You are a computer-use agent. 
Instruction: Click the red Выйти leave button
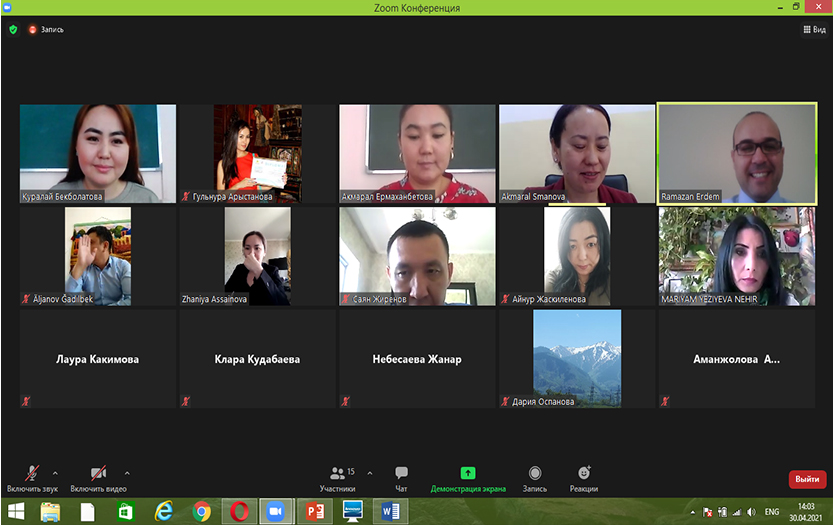[x=807, y=479]
